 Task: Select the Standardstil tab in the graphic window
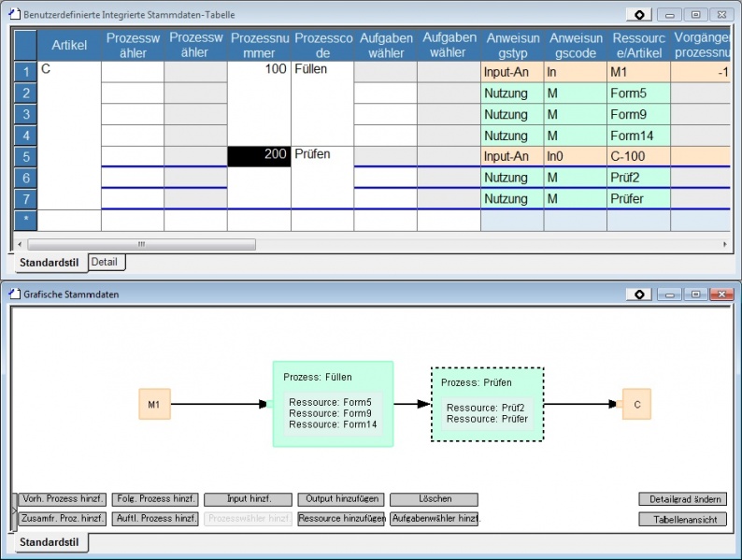click(x=50, y=542)
